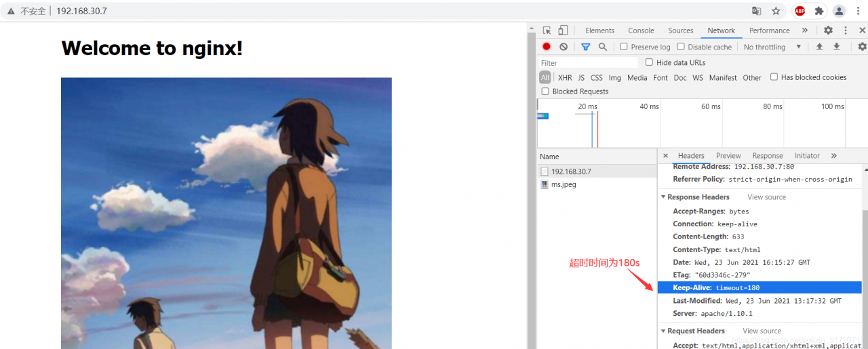This screenshot has height=349, width=868.
Task: Check Has blocked cookies
Action: 774,77
